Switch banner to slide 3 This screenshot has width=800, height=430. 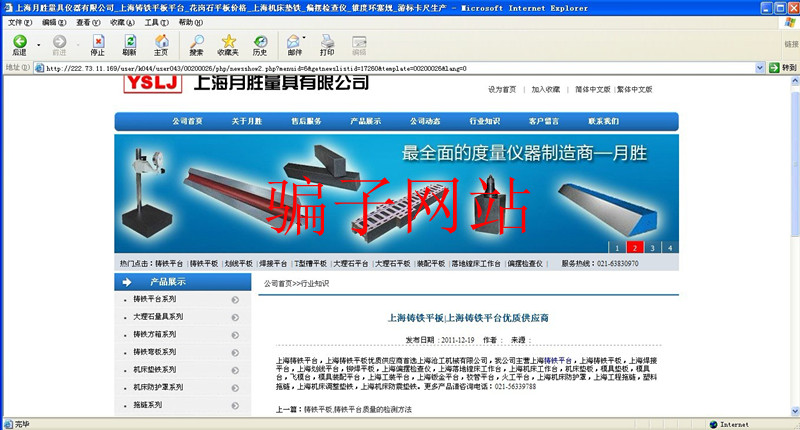(x=652, y=247)
